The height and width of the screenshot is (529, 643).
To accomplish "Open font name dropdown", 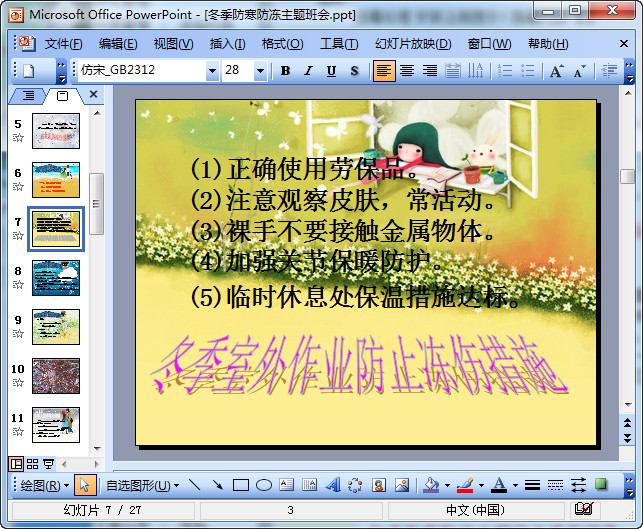I will (x=212, y=71).
